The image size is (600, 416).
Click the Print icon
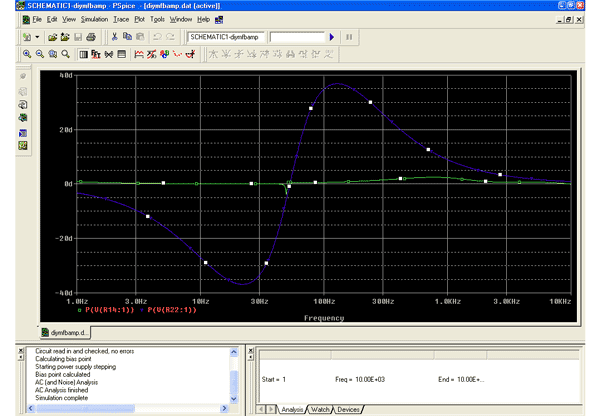click(x=91, y=37)
